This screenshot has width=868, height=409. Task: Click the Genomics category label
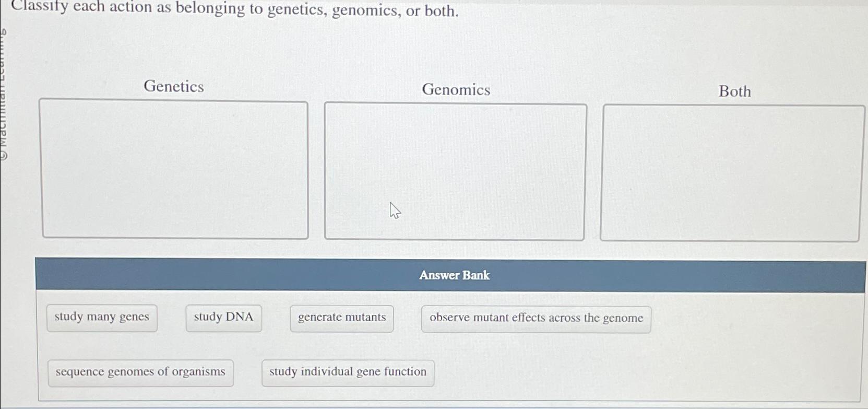456,90
